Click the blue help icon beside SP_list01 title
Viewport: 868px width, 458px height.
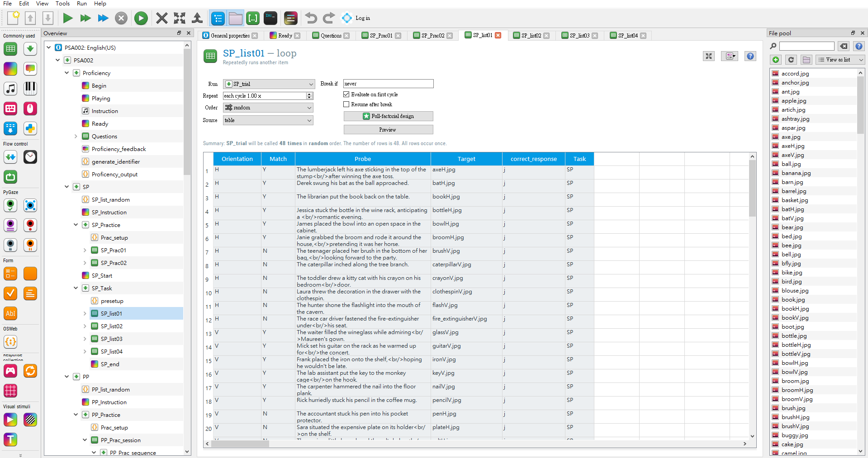pyautogui.click(x=750, y=56)
